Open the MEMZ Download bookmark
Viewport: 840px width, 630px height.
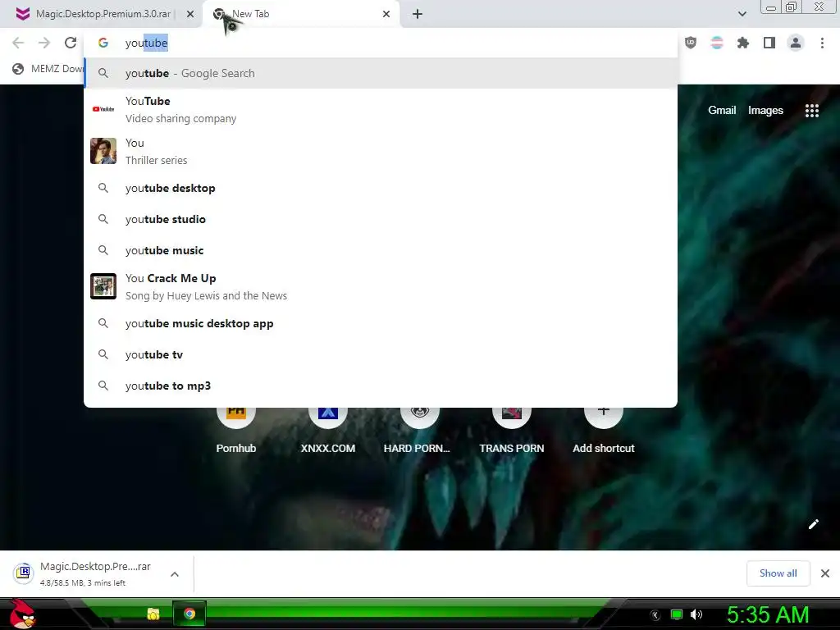coord(48,69)
